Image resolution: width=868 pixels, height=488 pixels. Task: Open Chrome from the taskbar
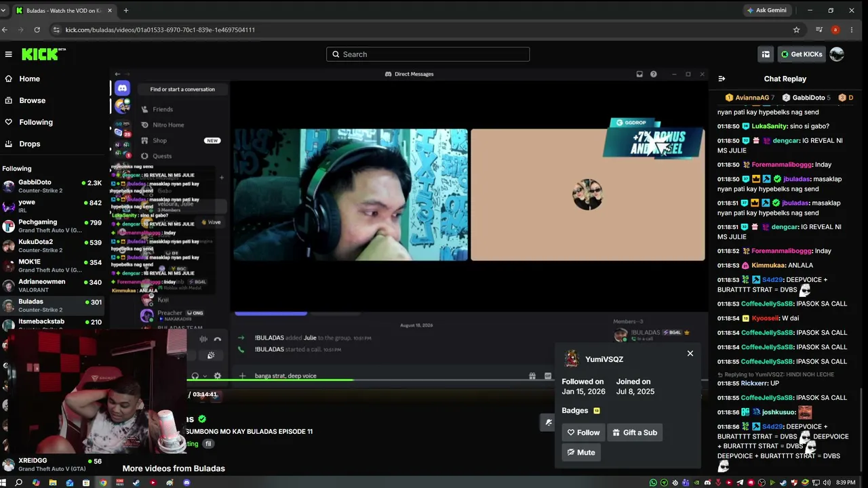click(x=103, y=483)
